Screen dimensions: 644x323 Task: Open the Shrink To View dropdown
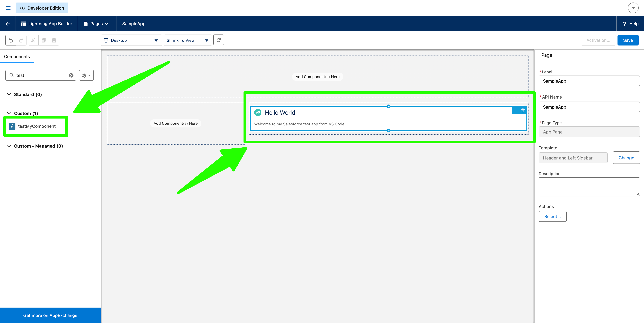click(x=187, y=40)
